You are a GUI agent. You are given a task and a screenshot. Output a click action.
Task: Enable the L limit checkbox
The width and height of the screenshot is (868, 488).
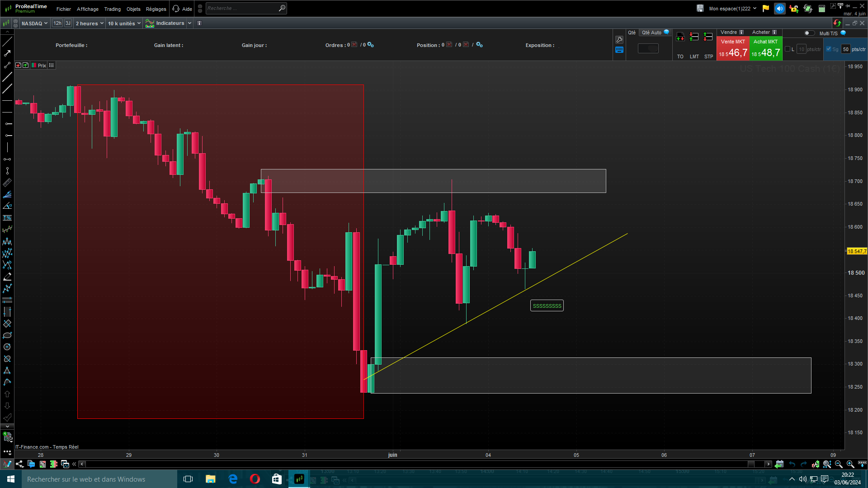pyautogui.click(x=788, y=49)
